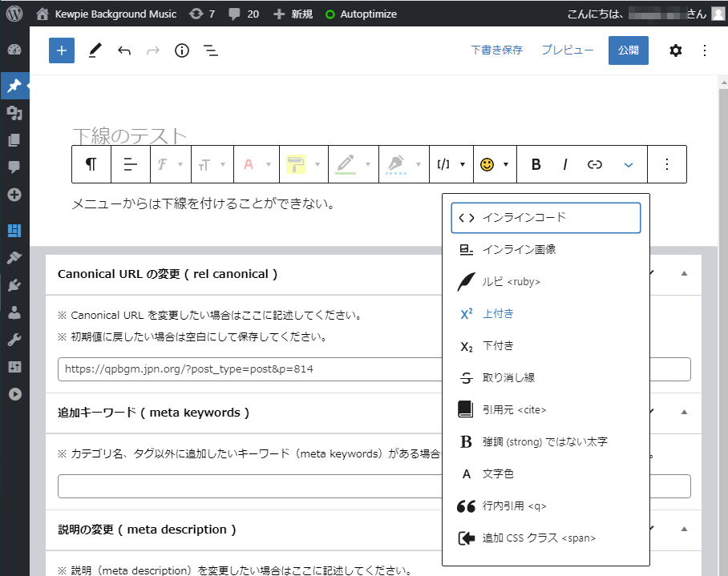The width and height of the screenshot is (728, 576).
Task: Open the yellow background roller dropdown
Action: click(304, 164)
